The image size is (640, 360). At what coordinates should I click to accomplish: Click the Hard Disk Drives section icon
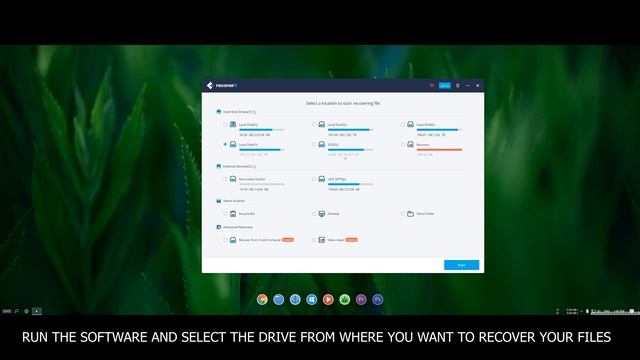click(x=219, y=111)
